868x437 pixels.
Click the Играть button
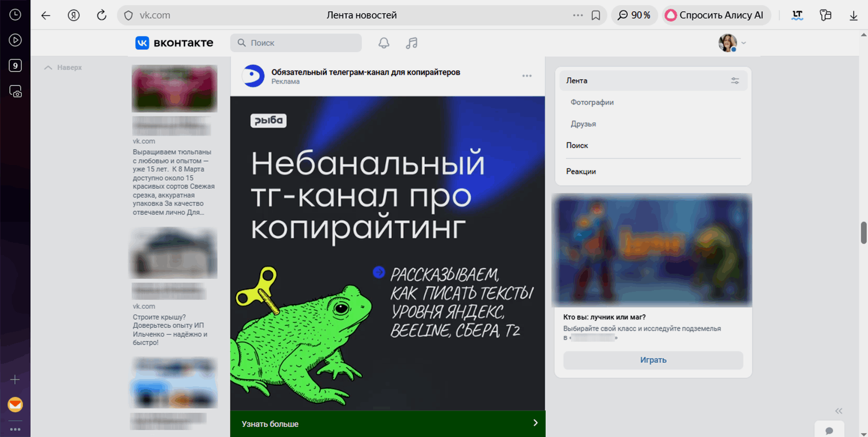pos(653,360)
